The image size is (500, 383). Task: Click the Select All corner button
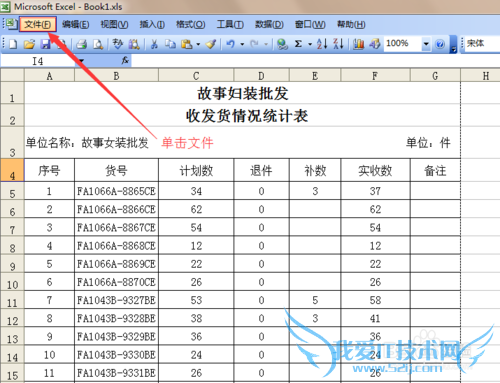coord(12,75)
